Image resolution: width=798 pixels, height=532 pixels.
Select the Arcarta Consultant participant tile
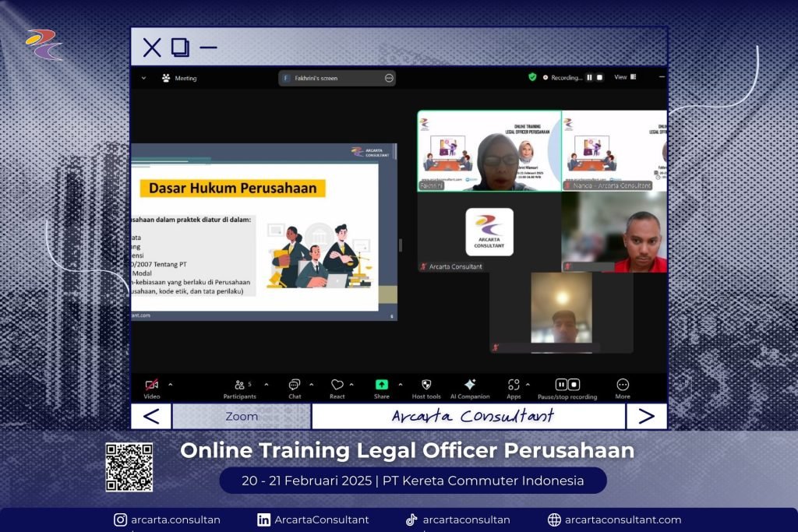(489, 232)
